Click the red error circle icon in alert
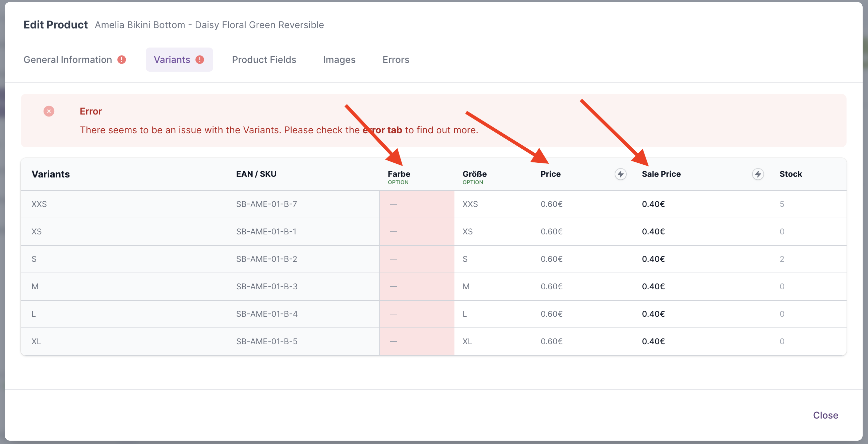This screenshot has width=868, height=444. click(x=49, y=111)
